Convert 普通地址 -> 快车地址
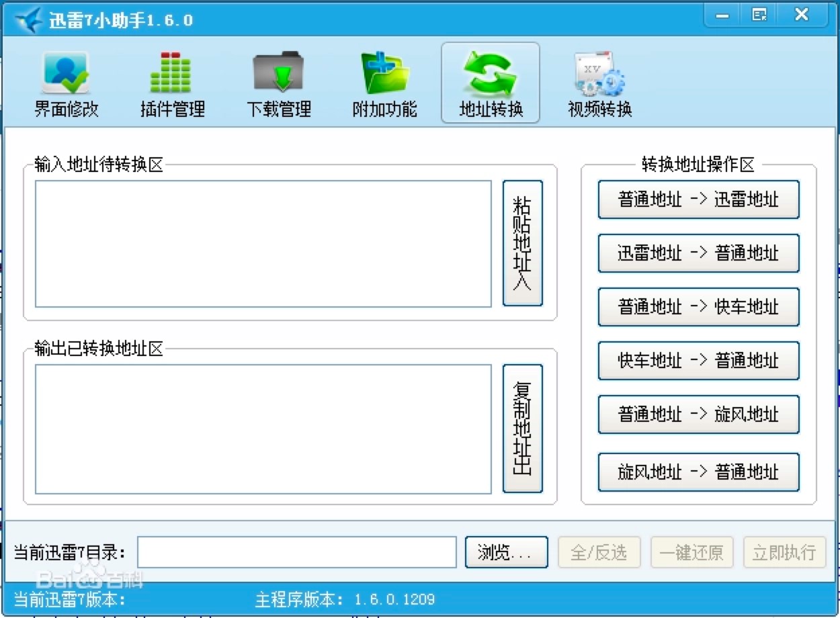 tap(698, 307)
